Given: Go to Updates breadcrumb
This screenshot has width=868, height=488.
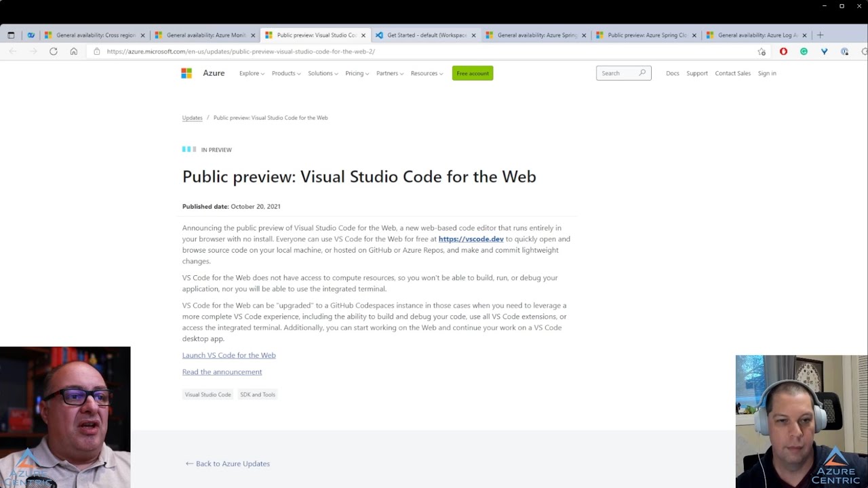Looking at the screenshot, I should click(192, 118).
